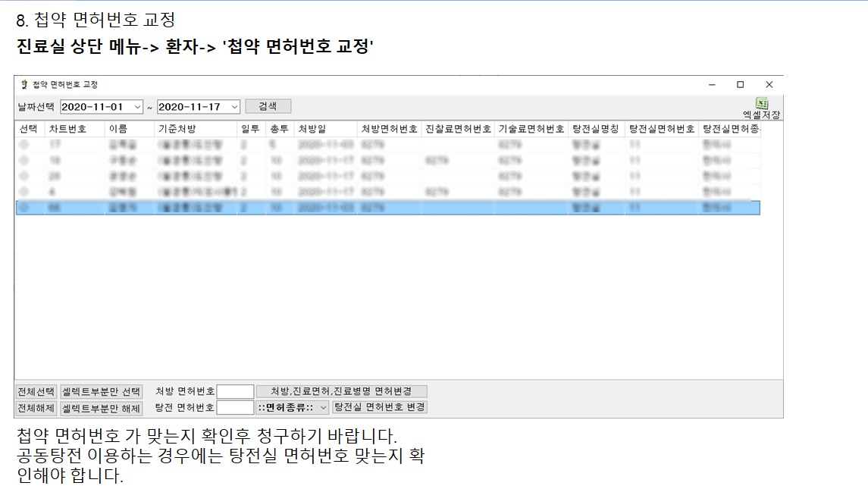Click the 전체선택 button

tap(36, 392)
